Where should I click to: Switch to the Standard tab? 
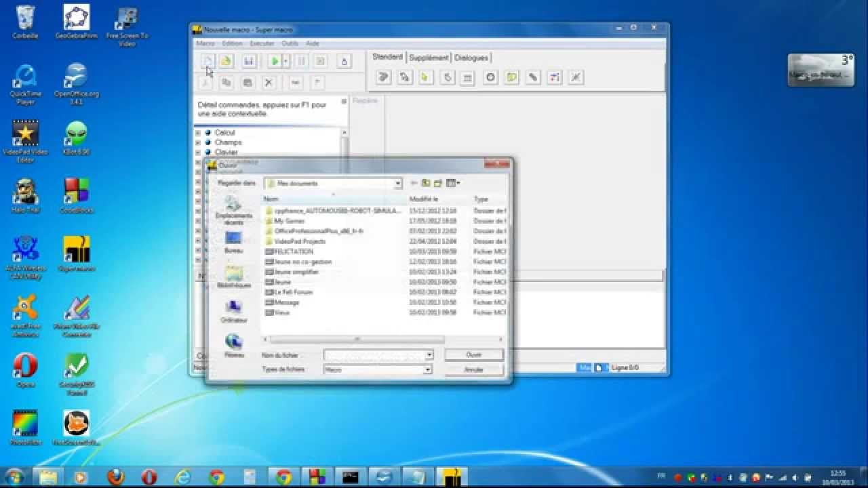(x=387, y=58)
